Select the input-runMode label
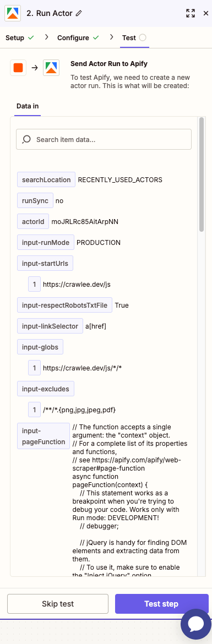212x644 pixels. point(46,242)
